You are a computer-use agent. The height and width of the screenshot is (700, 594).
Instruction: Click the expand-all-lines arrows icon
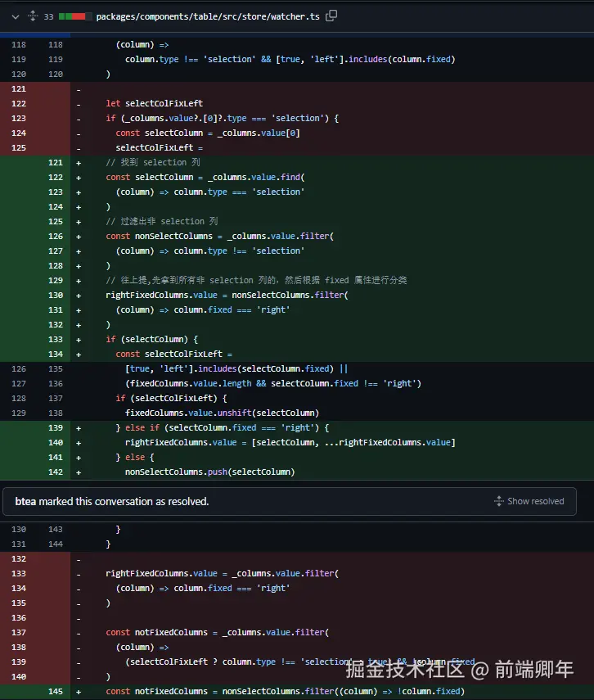pyautogui.click(x=32, y=16)
